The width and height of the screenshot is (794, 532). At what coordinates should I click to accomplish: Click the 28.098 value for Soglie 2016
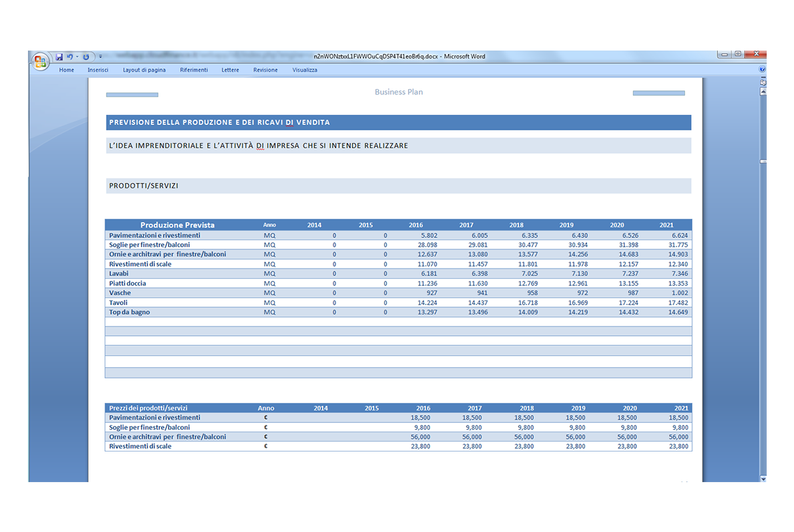(427, 245)
